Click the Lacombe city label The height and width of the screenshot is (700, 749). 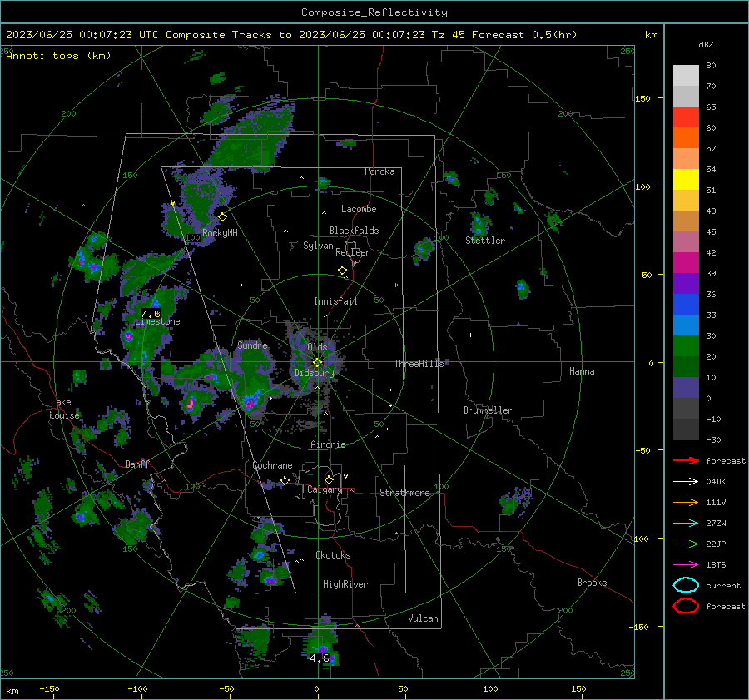[x=359, y=209]
